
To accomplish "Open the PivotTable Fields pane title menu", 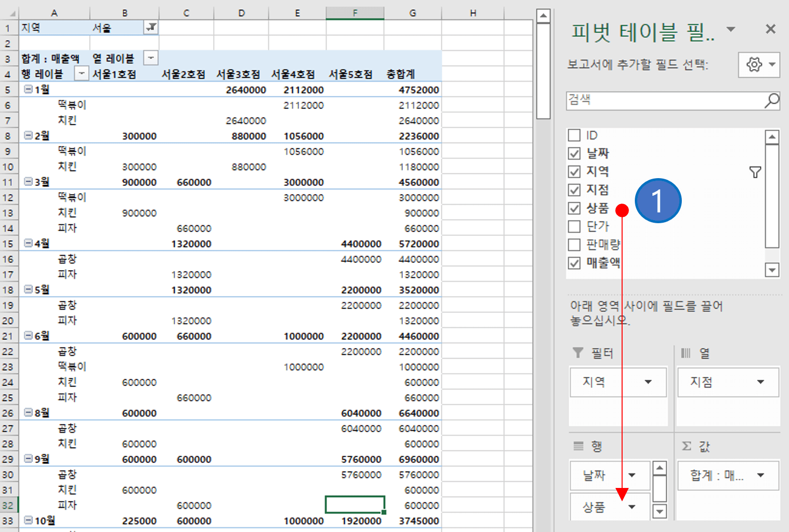I will click(x=731, y=29).
